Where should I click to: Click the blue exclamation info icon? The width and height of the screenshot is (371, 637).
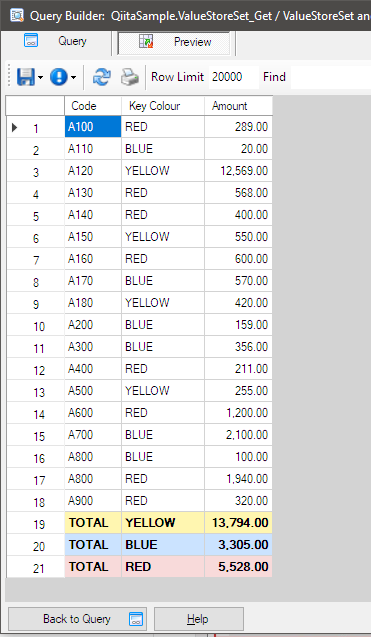59,77
